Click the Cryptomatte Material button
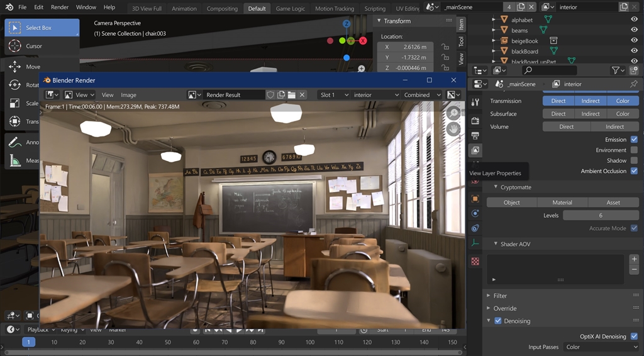644x356 pixels. [x=562, y=203]
